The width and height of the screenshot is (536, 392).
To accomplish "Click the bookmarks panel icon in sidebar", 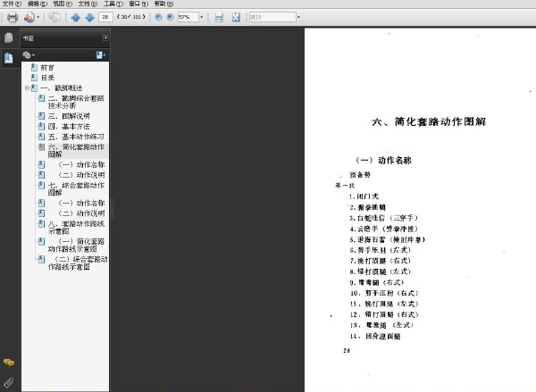I will pyautogui.click(x=9, y=58).
